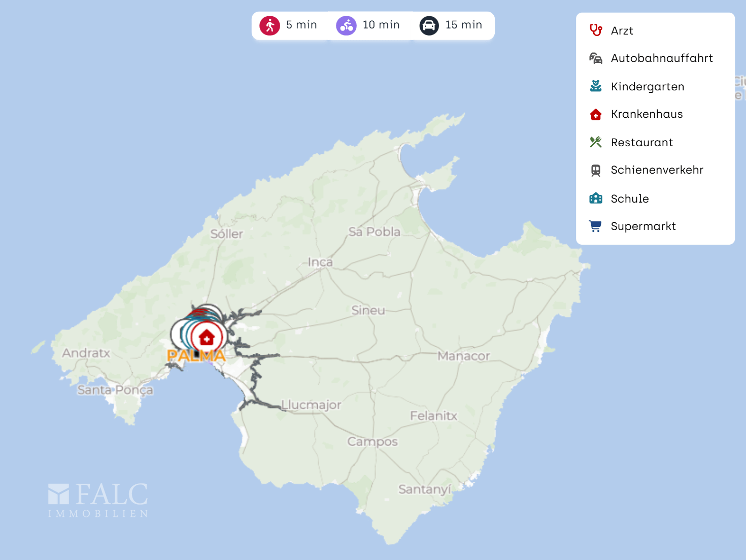Click the Schienenverkehr train icon
This screenshot has width=746, height=560.
pos(596,171)
